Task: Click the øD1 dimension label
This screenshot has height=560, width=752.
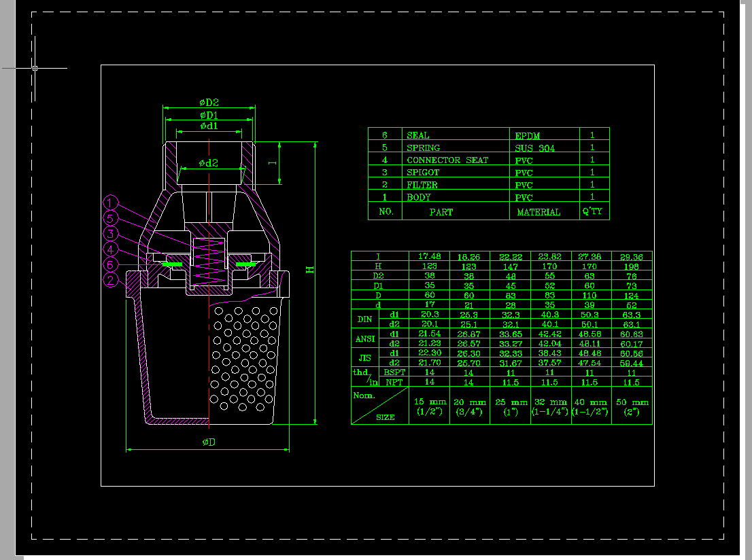Action: (x=209, y=115)
